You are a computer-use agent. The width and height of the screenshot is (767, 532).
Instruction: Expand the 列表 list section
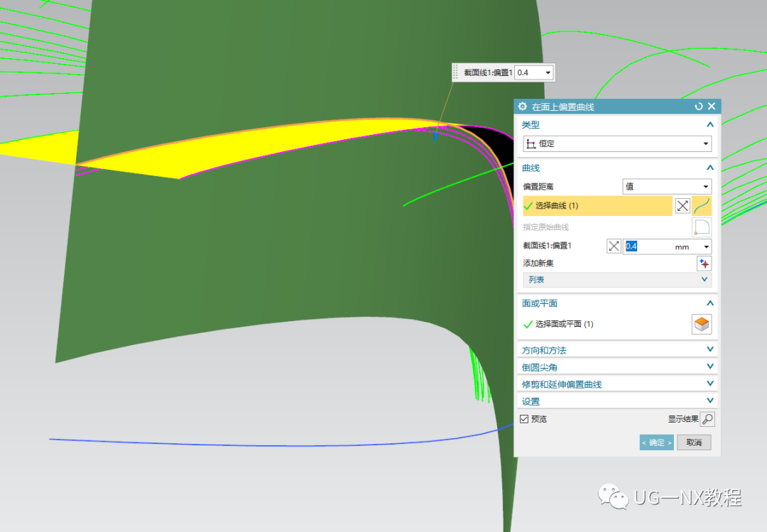(x=617, y=279)
